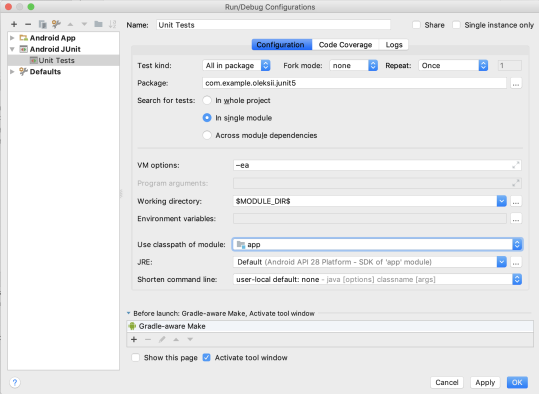Open Use classpath of module dropdown
The image size is (540, 394).
[x=377, y=245]
